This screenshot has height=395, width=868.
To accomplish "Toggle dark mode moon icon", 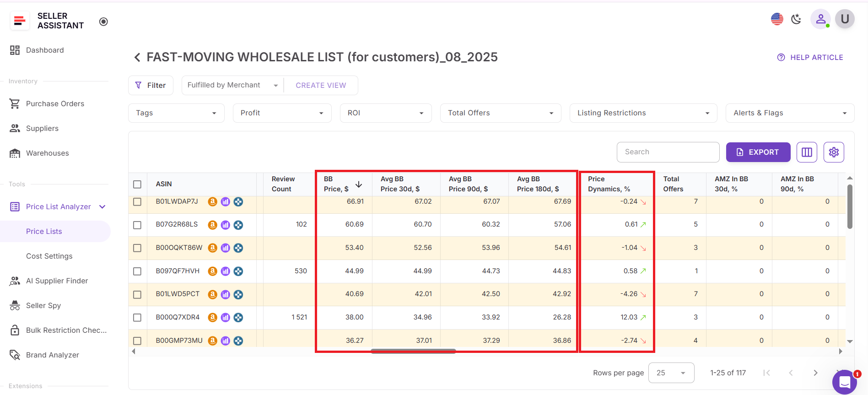I will click(796, 19).
